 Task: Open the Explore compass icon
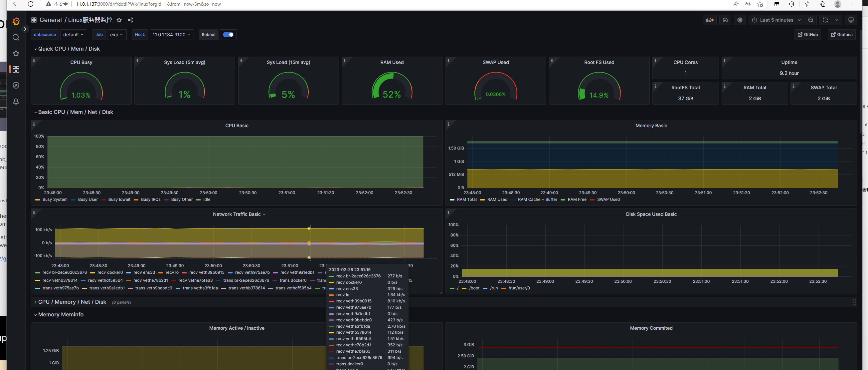[16, 85]
